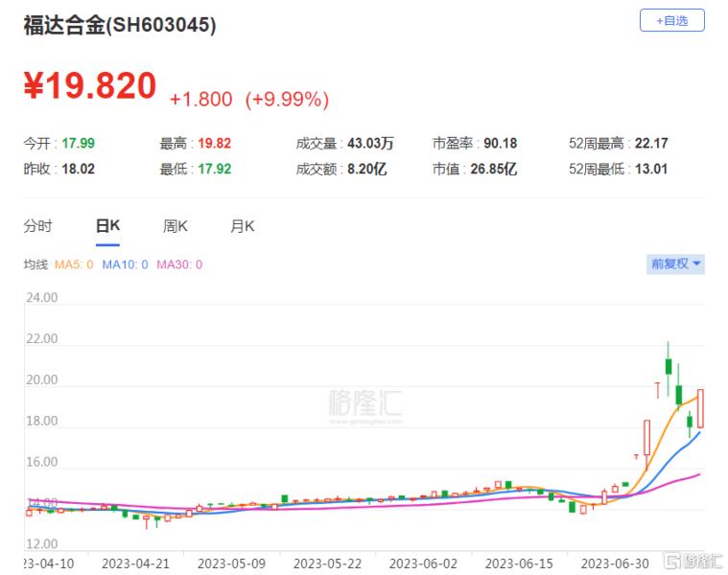Click the 成交量 value 43.03万
Viewport: 728px width, 575px height.
tap(370, 144)
